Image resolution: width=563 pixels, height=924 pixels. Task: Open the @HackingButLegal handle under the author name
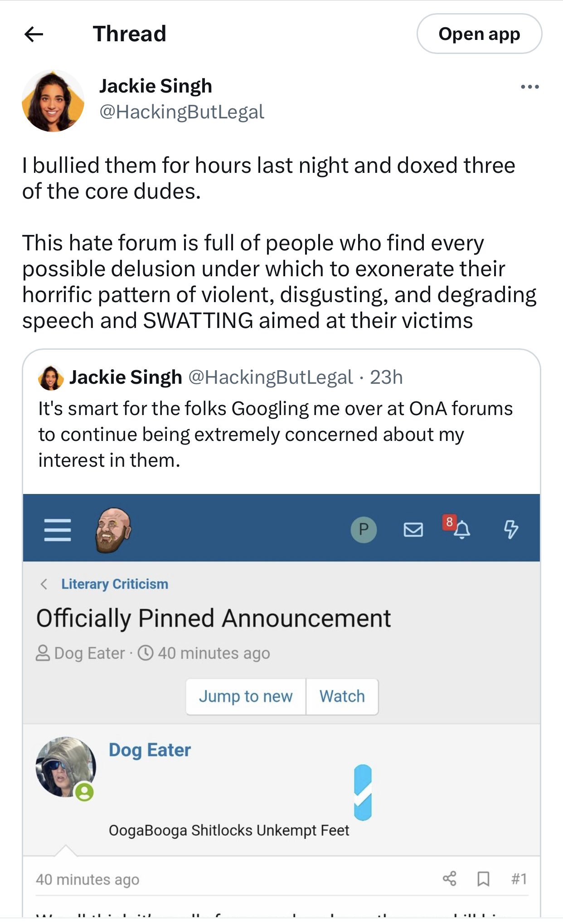pyautogui.click(x=182, y=112)
